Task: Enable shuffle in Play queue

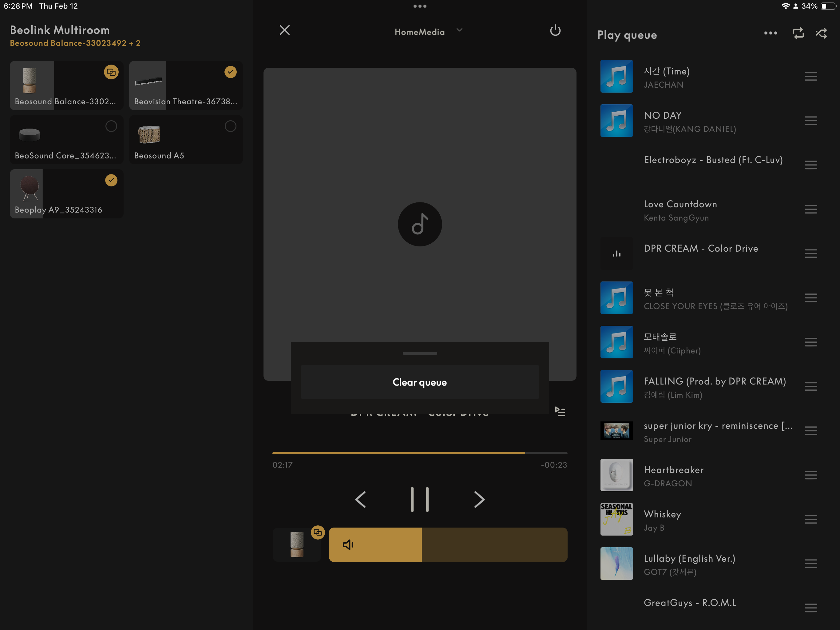Action: 821,34
